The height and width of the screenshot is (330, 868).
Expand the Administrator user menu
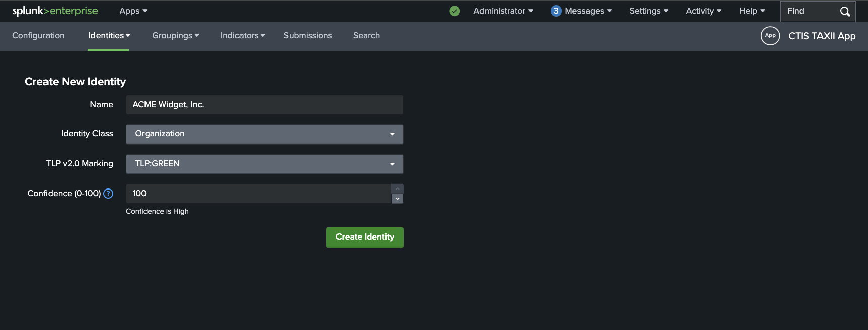click(x=503, y=11)
